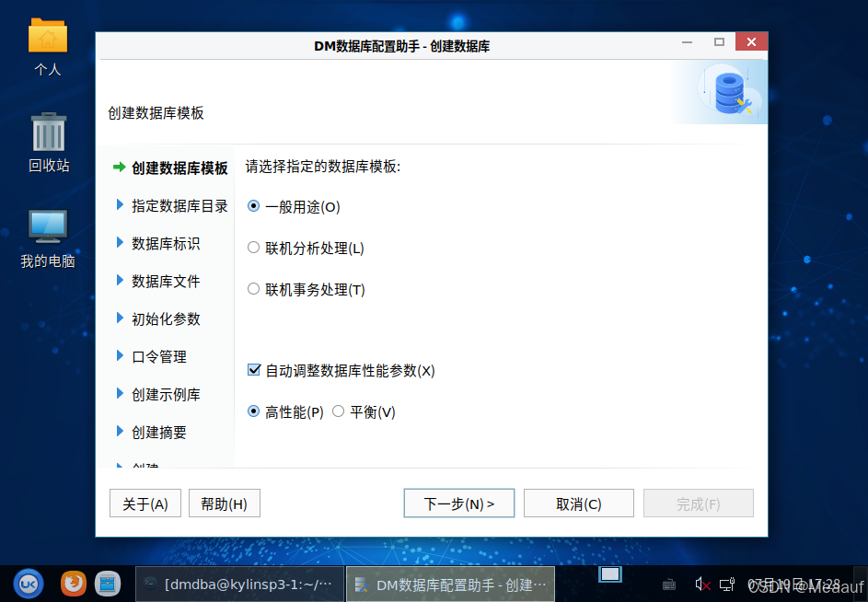Toggle 自动调整数据库性能参数(X) checkbox
The width and height of the screenshot is (868, 602).
pyautogui.click(x=254, y=369)
